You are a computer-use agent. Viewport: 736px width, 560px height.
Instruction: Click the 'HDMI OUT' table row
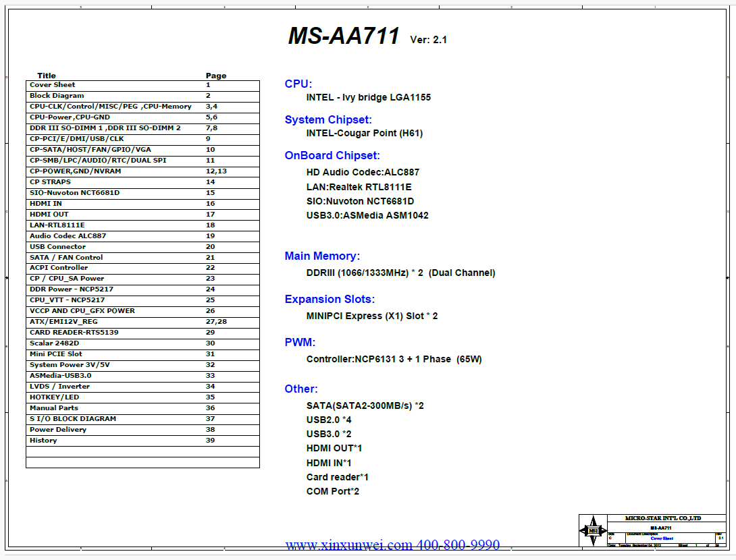(142, 215)
